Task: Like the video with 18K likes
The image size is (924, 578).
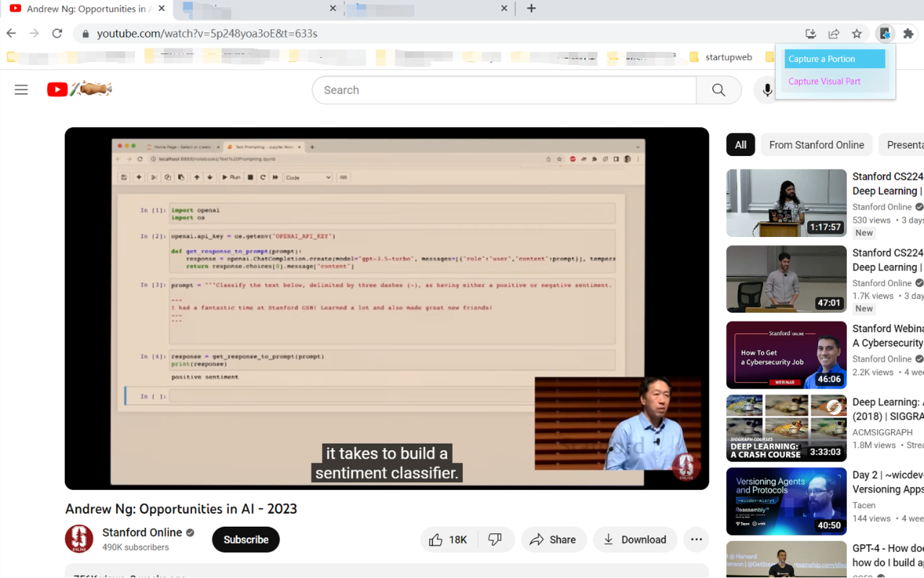Action: [448, 540]
